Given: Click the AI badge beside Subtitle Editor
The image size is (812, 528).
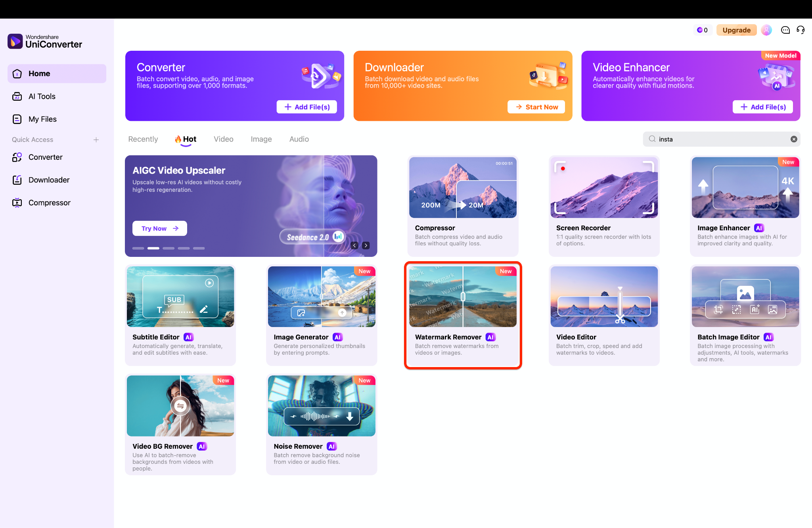Looking at the screenshot, I should 188,337.
